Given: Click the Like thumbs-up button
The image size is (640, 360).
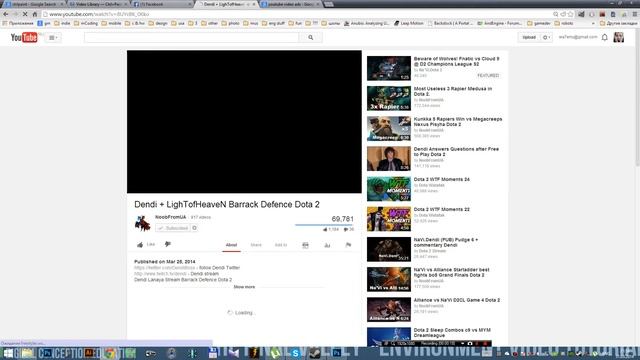Looking at the screenshot, I should (x=146, y=244).
